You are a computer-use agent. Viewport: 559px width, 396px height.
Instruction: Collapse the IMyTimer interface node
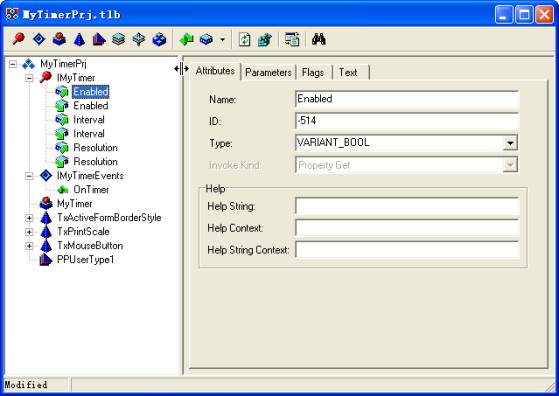29,78
